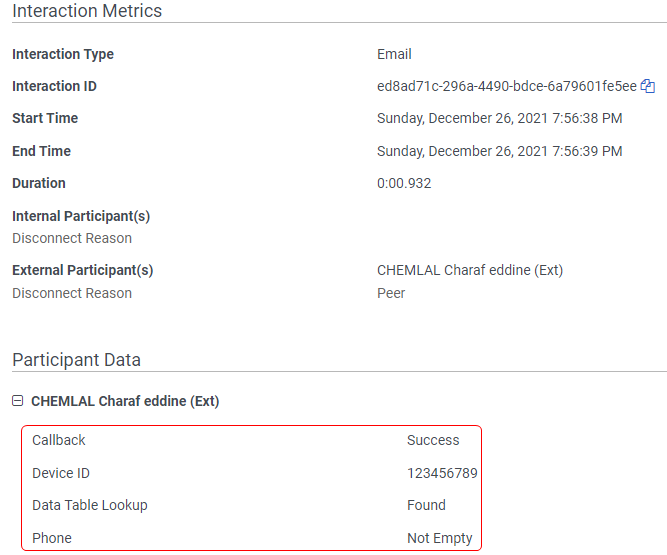This screenshot has width=667, height=555.
Task: Click the CHEMLAL Charaf eddine (Ext) participant header
Action: [x=125, y=401]
